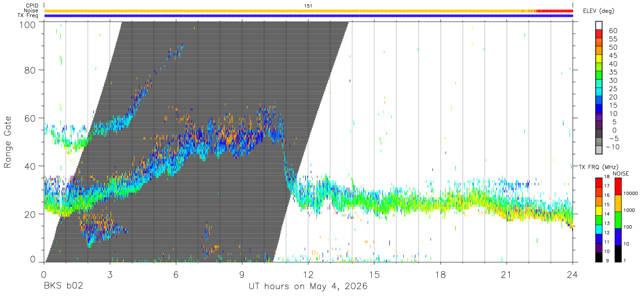644x297 pixels.
Task: Pick the green segment of the NOISE color bar
Action: click(x=618, y=219)
